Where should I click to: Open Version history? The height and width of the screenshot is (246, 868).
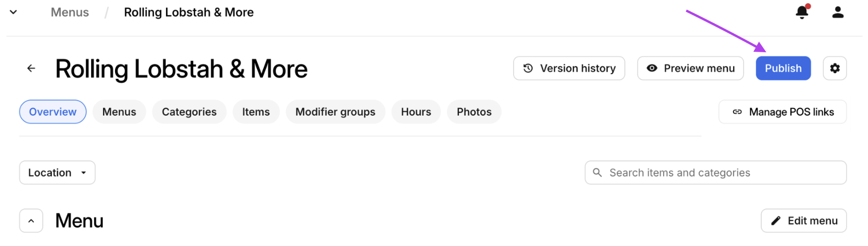pos(569,68)
